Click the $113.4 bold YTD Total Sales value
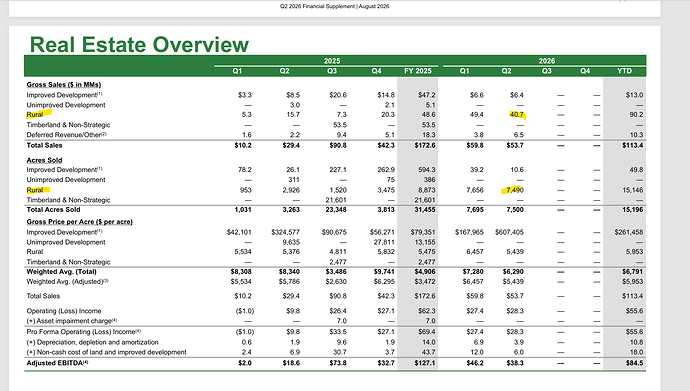Screen dimensions: 690x391 (632, 145)
